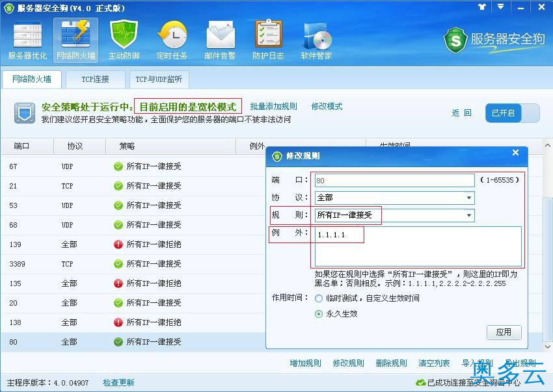The width and height of the screenshot is (553, 392).
Task: Click 检查更新 link
Action: (x=118, y=382)
